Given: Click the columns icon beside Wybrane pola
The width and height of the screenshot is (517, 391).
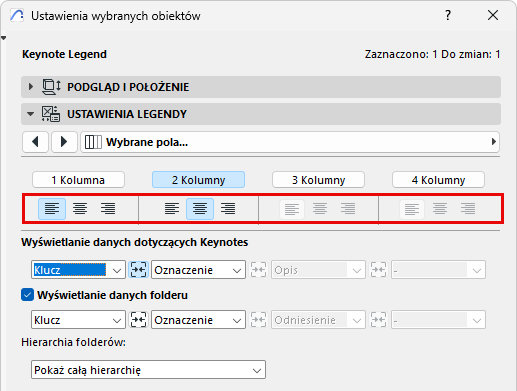Looking at the screenshot, I should 93,142.
